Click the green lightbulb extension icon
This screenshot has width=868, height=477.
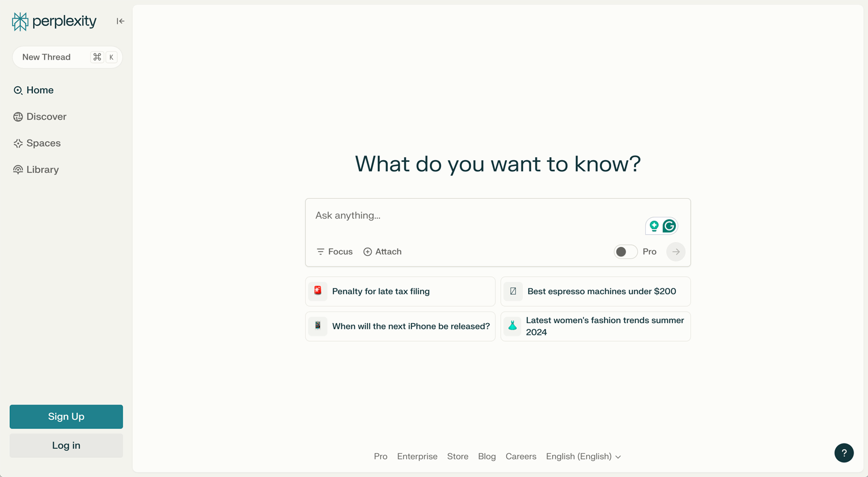(654, 226)
